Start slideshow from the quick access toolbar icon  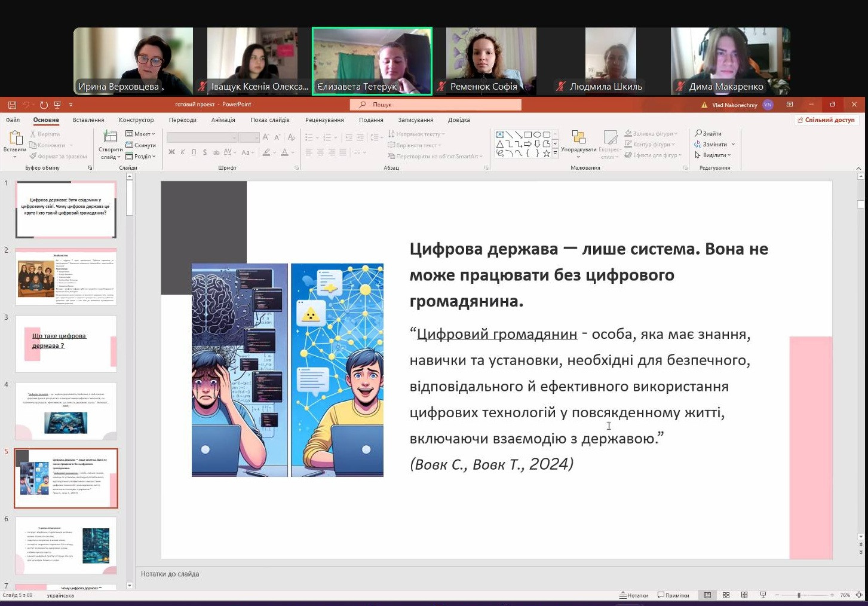click(x=57, y=105)
